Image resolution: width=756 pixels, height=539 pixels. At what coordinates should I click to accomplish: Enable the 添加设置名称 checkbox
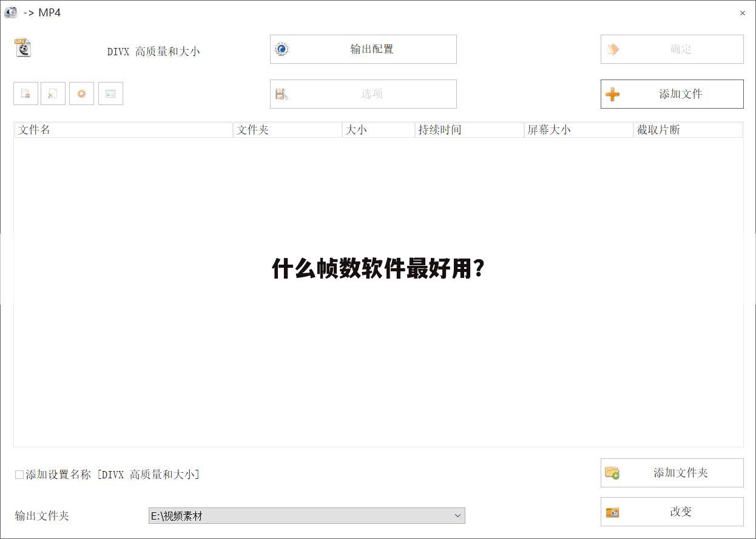[19, 475]
